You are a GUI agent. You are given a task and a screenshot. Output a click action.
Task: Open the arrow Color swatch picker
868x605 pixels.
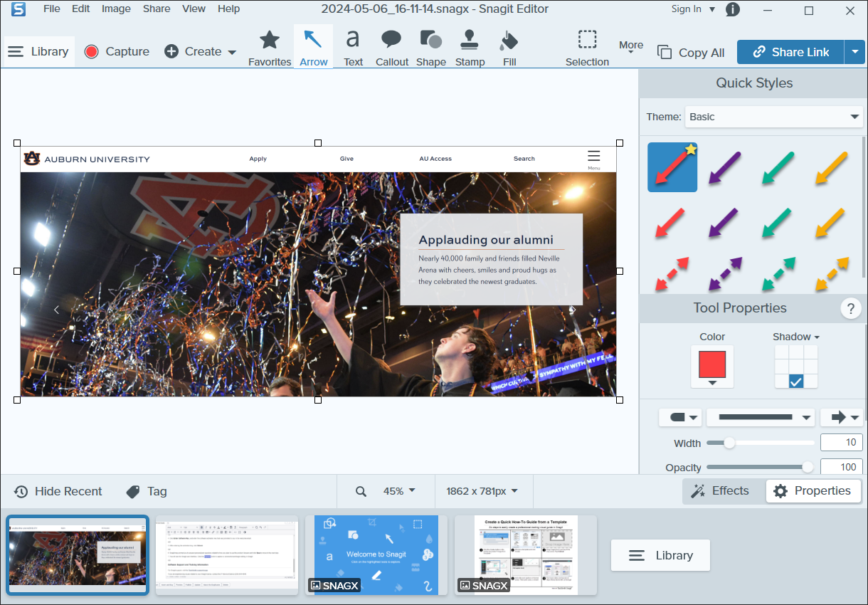point(711,367)
